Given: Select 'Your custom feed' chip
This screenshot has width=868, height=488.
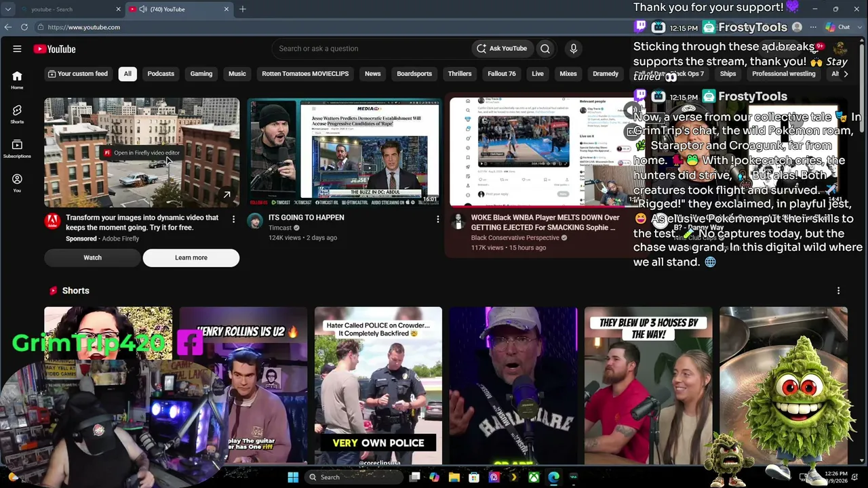Looking at the screenshot, I should pos(78,74).
